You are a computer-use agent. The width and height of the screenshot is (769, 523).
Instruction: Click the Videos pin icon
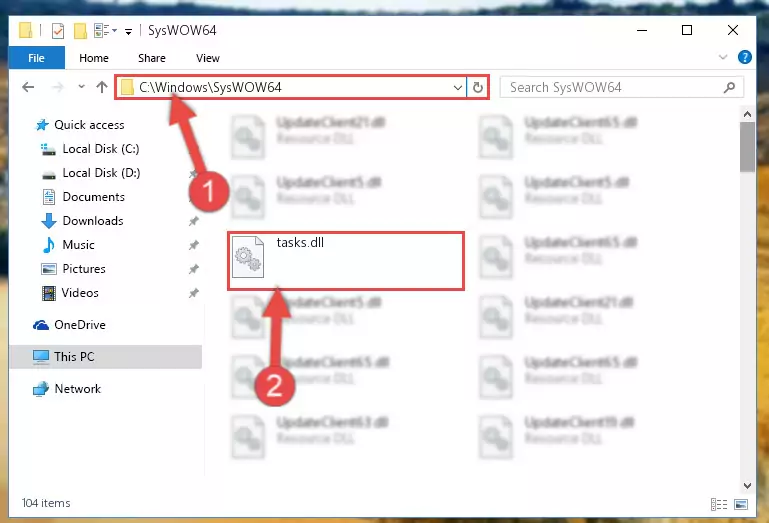(194, 293)
